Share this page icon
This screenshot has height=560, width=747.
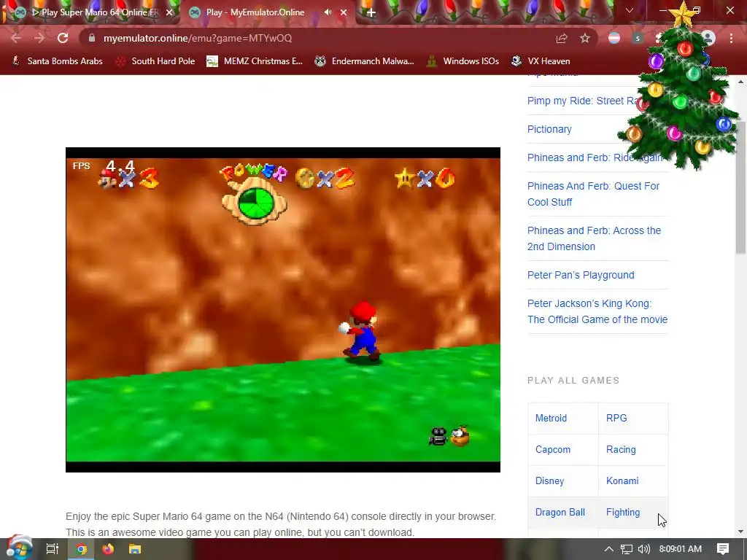tap(562, 38)
